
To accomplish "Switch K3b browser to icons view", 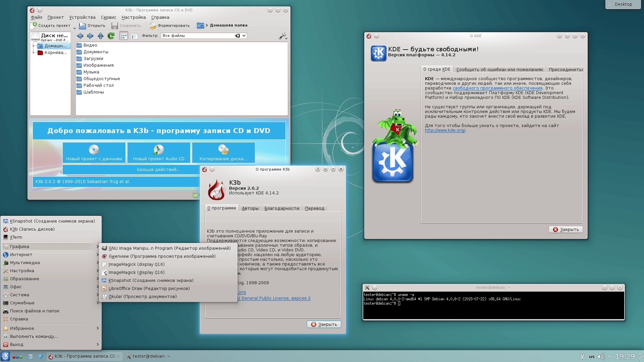I will click(x=124, y=36).
